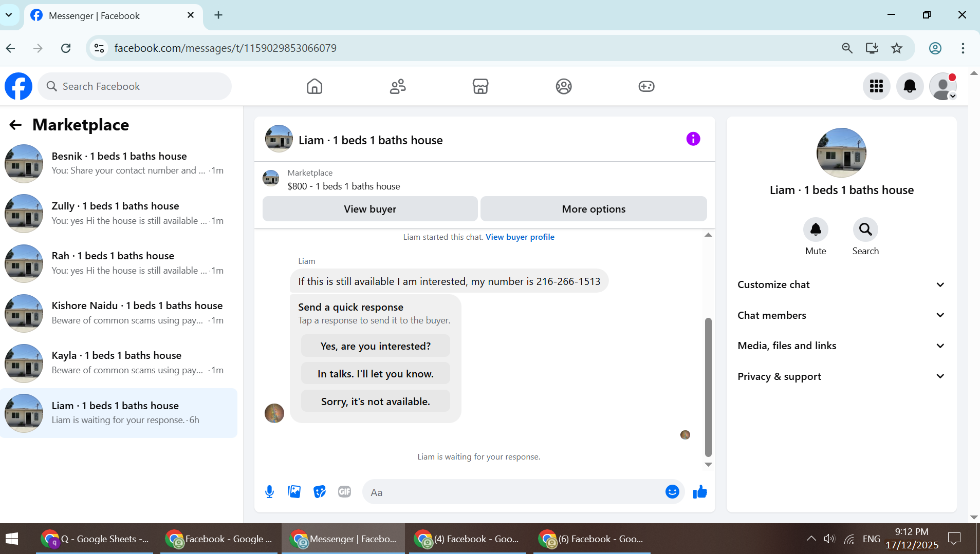
Task: Expand Privacy & support section
Action: (x=841, y=376)
